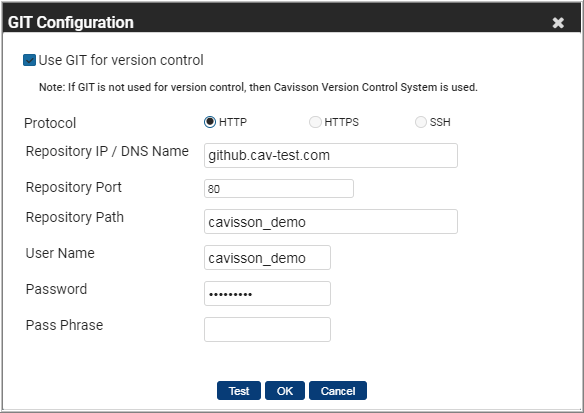Choose HTTPS as the protocol
This screenshot has width=584, height=413.
coord(315,122)
